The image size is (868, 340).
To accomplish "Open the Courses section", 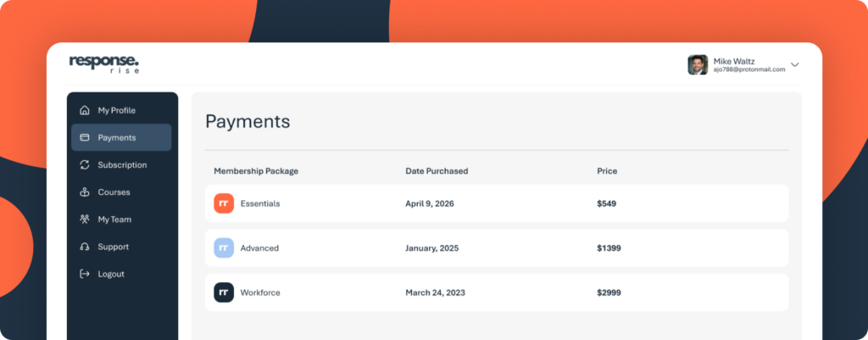I will pos(121,192).
